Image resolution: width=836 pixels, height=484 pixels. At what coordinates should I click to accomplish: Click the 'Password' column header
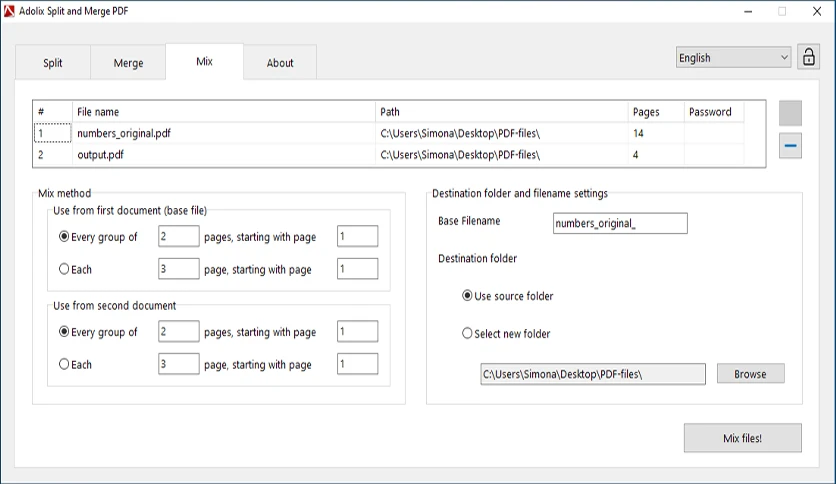click(x=714, y=112)
